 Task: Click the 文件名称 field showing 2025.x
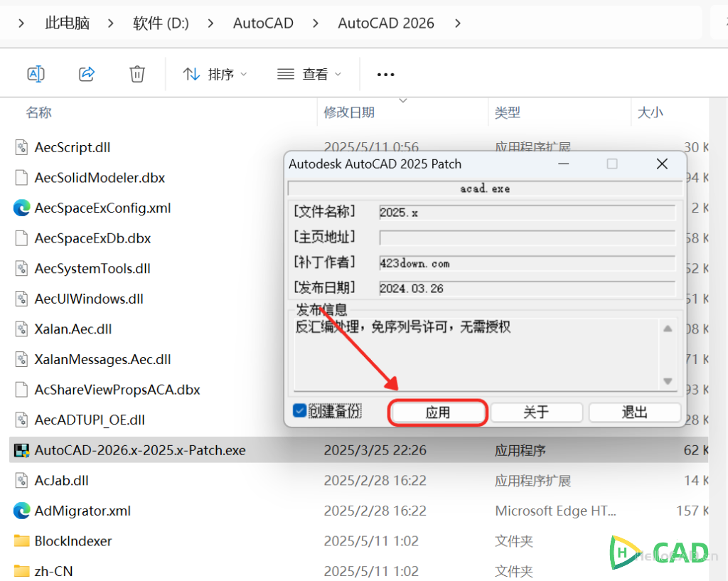point(527,212)
